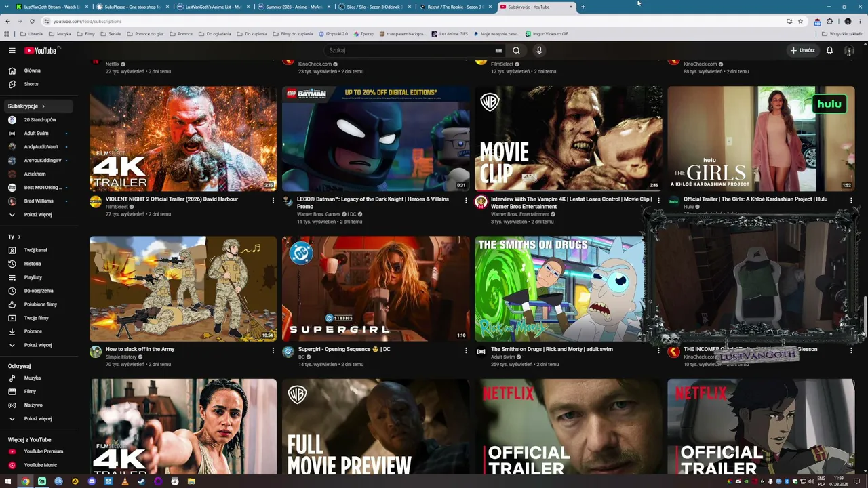This screenshot has height=488, width=868.
Task: Open options menu for LEGO Batman video
Action: 466,200
